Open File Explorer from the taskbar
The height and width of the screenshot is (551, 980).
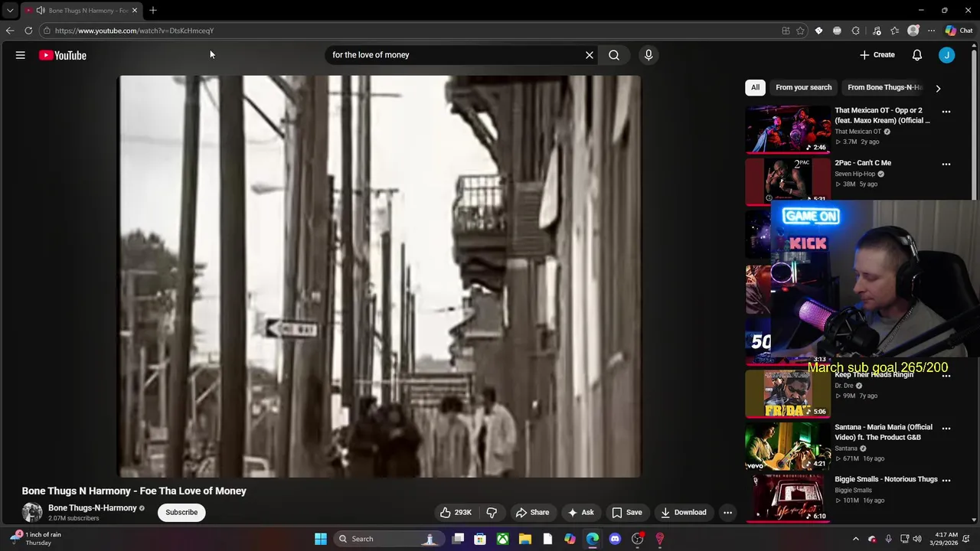point(525,539)
